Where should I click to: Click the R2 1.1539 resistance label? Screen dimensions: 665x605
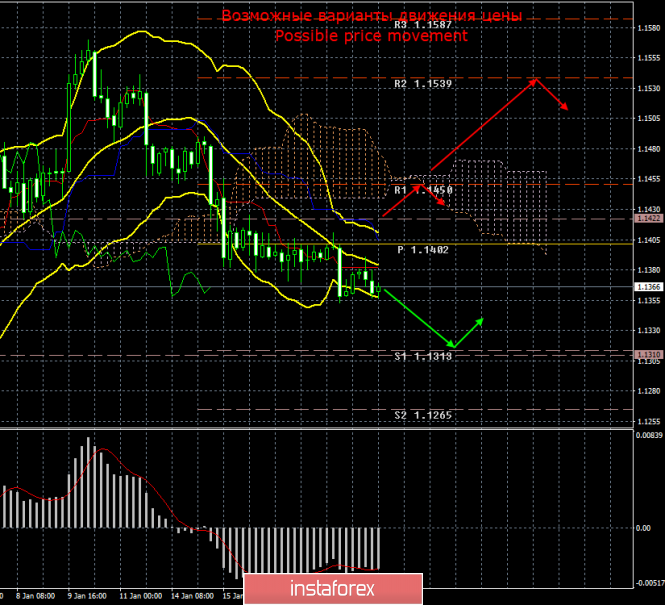pyautogui.click(x=423, y=84)
